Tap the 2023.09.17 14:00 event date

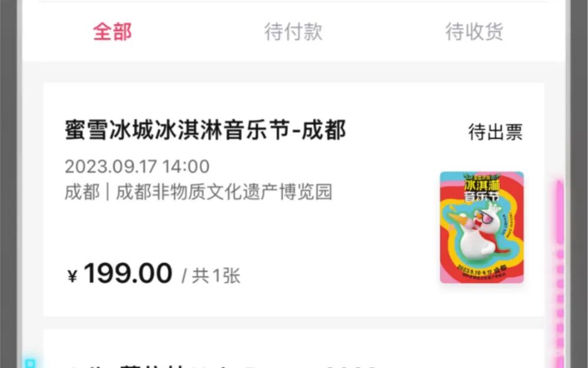[137, 166]
